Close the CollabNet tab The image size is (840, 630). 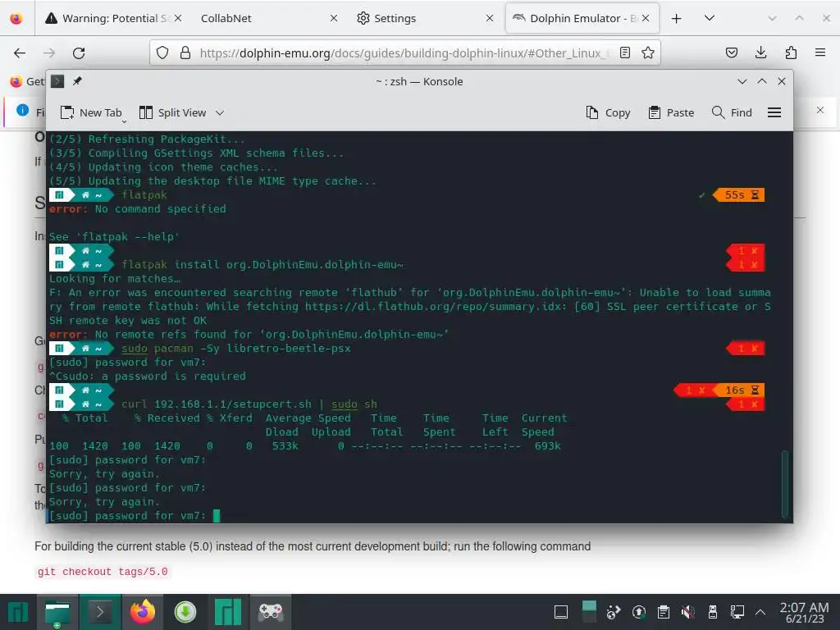(333, 18)
